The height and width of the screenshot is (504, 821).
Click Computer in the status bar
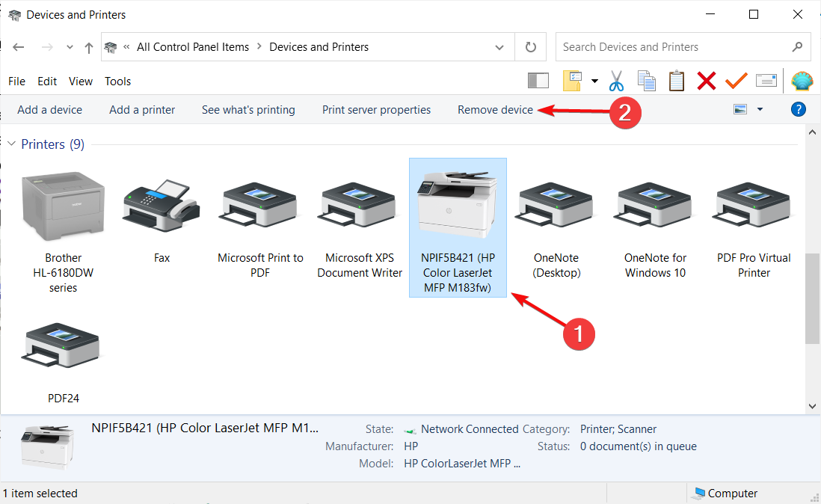(726, 493)
